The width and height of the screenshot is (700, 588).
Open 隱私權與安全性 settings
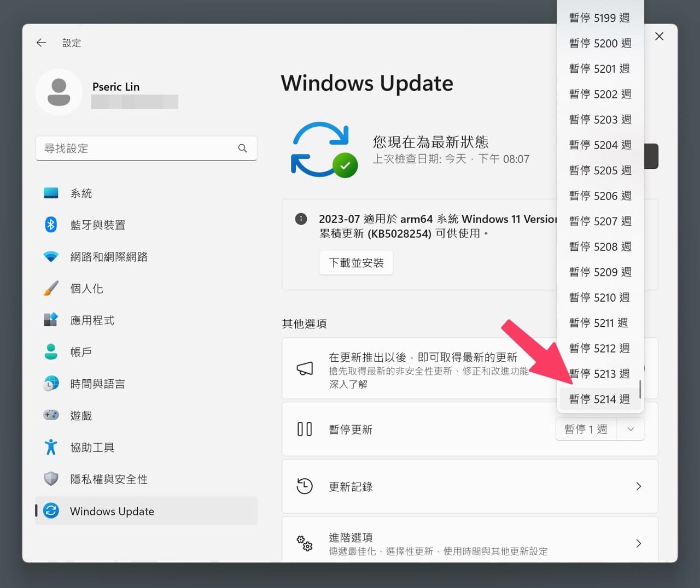tap(146, 479)
